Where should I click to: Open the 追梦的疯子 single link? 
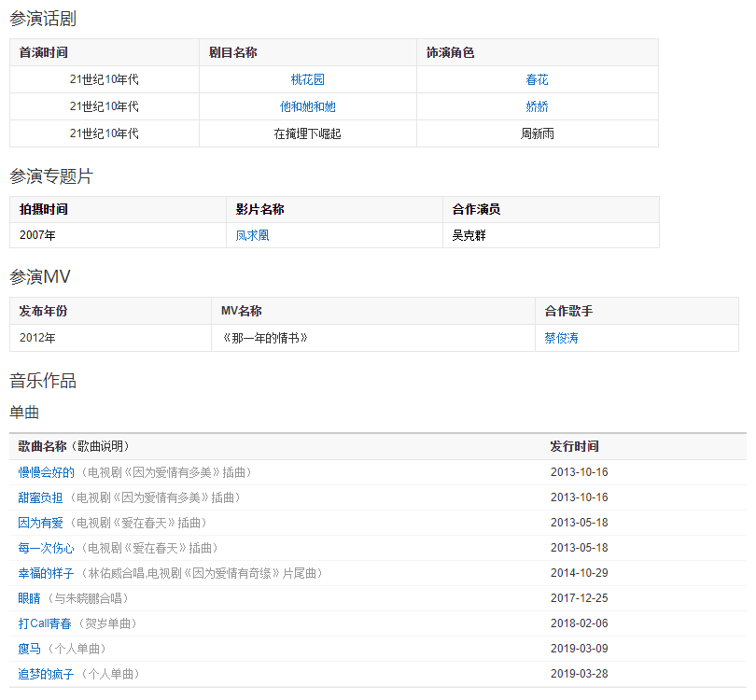click(x=46, y=674)
